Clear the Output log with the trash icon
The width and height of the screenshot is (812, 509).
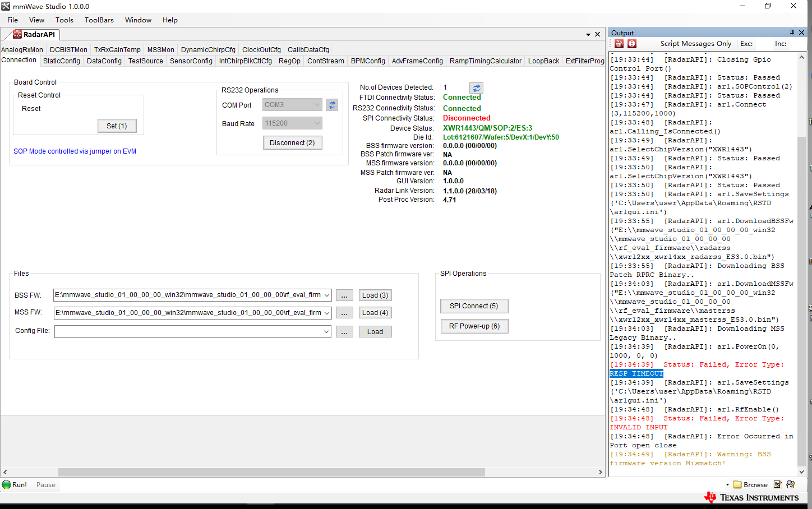[x=619, y=44]
